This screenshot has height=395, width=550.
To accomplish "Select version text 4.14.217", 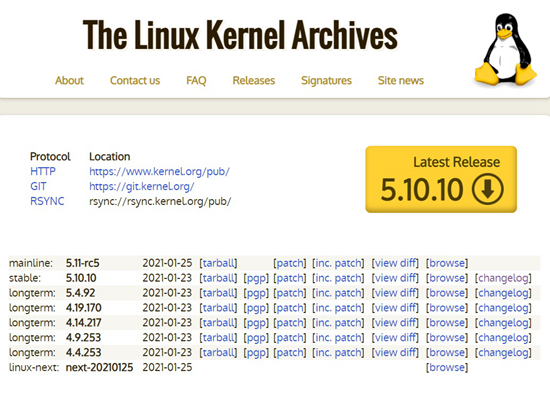I will point(83,323).
